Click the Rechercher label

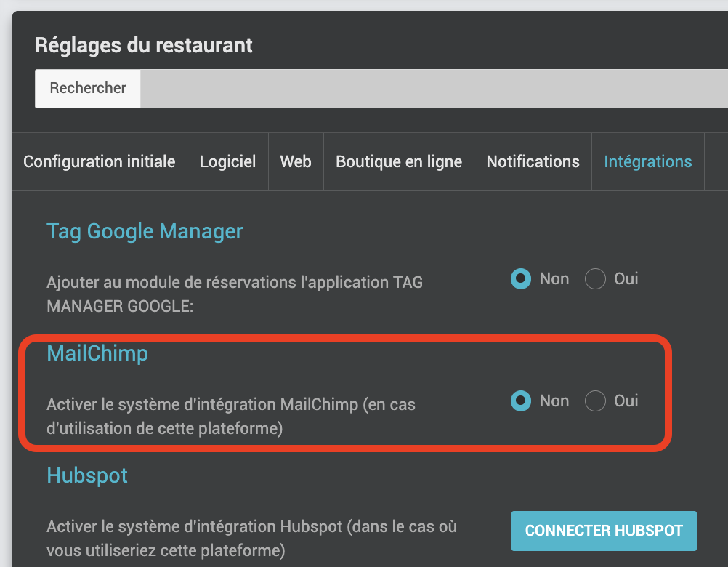[88, 88]
